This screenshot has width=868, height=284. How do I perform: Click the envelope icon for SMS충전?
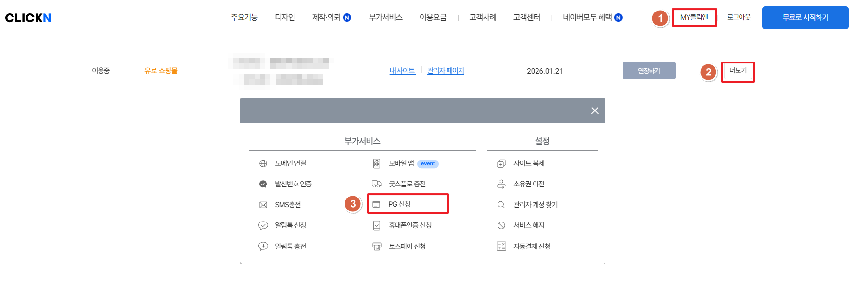click(x=263, y=205)
